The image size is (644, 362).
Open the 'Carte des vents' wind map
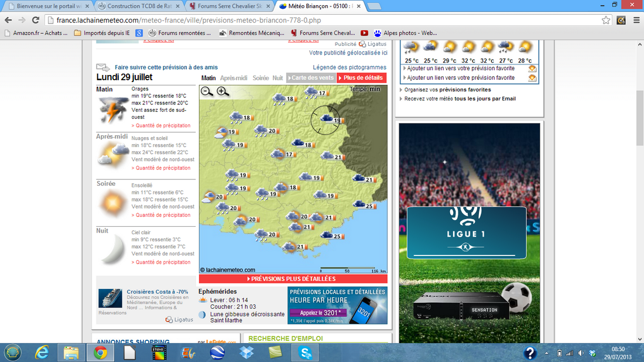(311, 78)
